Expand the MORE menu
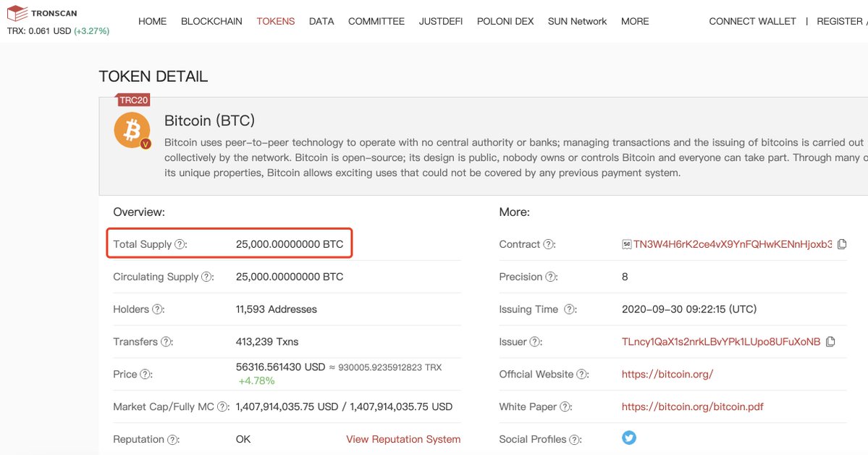The width and height of the screenshot is (868, 455). click(x=635, y=21)
